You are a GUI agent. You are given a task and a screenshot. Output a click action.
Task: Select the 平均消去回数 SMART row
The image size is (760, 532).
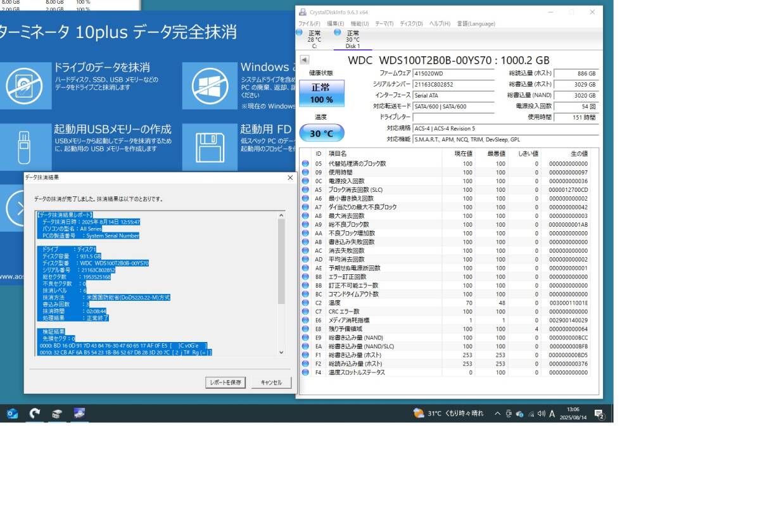448,260
